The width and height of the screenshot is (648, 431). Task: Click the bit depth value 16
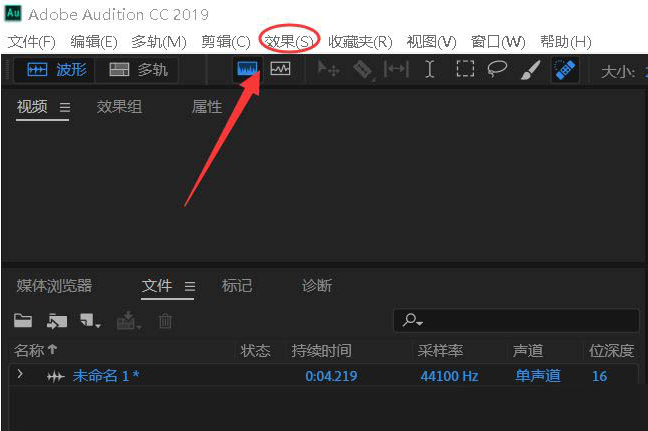pos(599,376)
